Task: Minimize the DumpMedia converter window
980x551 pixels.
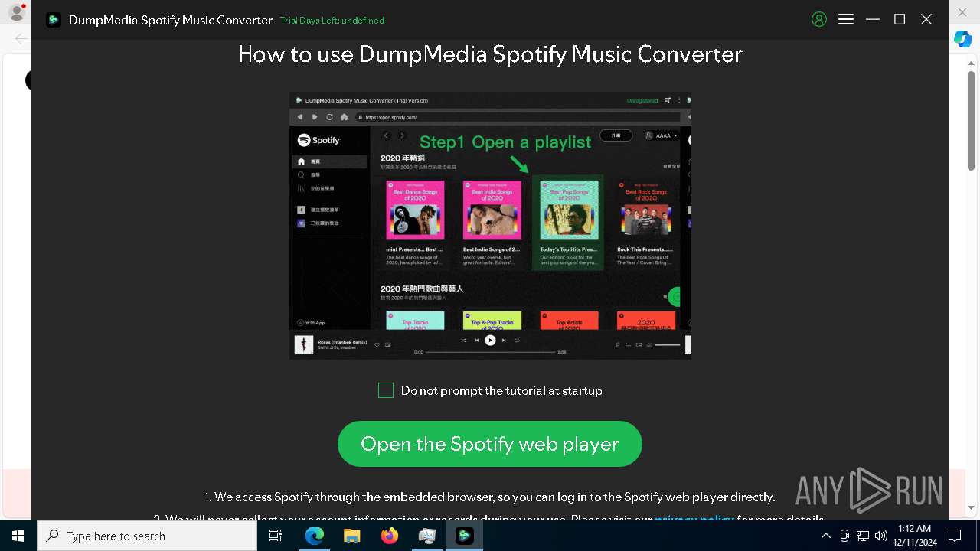Action: pyautogui.click(x=873, y=20)
